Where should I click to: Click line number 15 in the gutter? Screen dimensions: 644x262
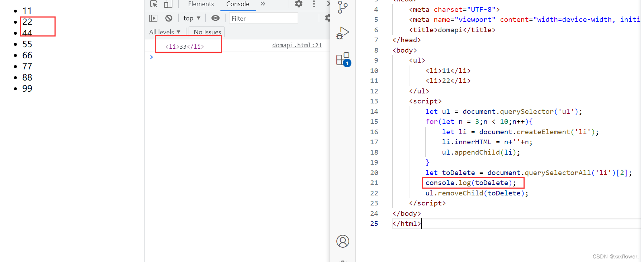(374, 122)
